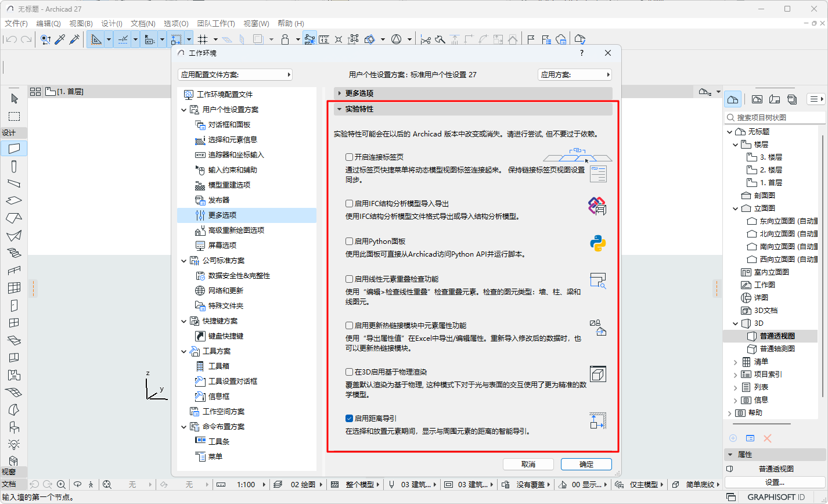Click the 确定 button
Screen dimensions: 828x504
click(586, 465)
